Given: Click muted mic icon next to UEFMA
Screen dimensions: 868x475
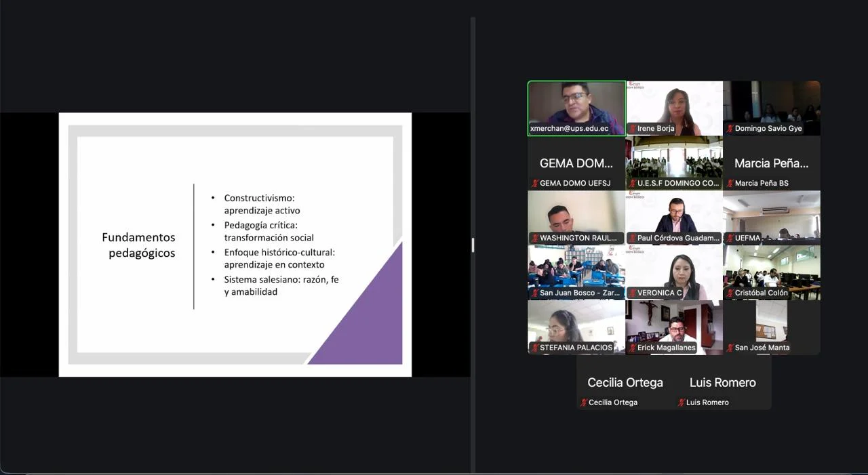Looking at the screenshot, I should coord(730,239).
